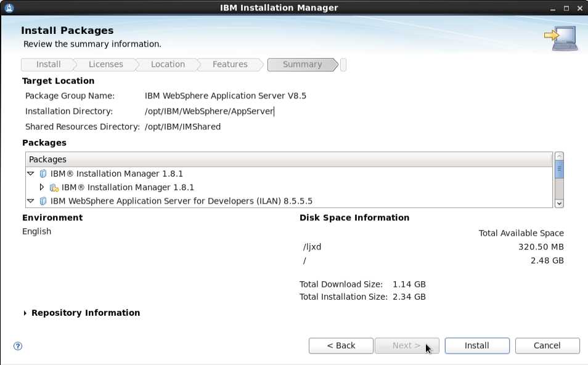Screen dimensions: 588x365
Task: Click the Install button
Action: pyautogui.click(x=476, y=346)
